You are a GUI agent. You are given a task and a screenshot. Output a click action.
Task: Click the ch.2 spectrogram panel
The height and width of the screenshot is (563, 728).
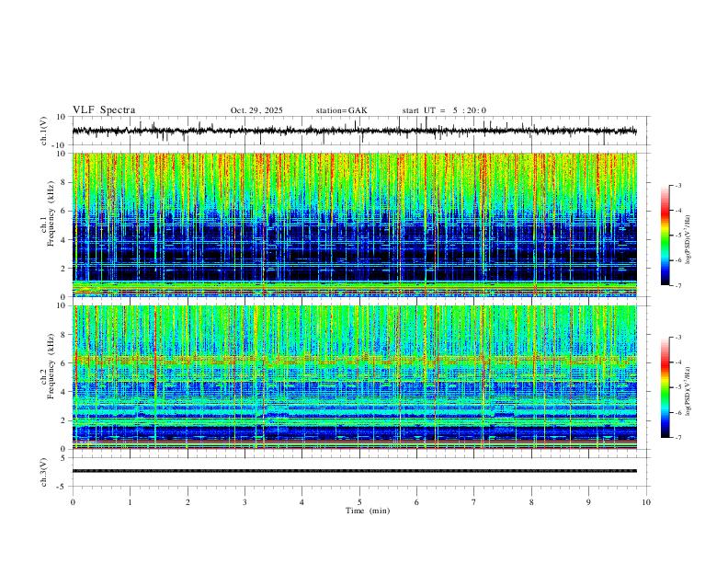tap(354, 377)
